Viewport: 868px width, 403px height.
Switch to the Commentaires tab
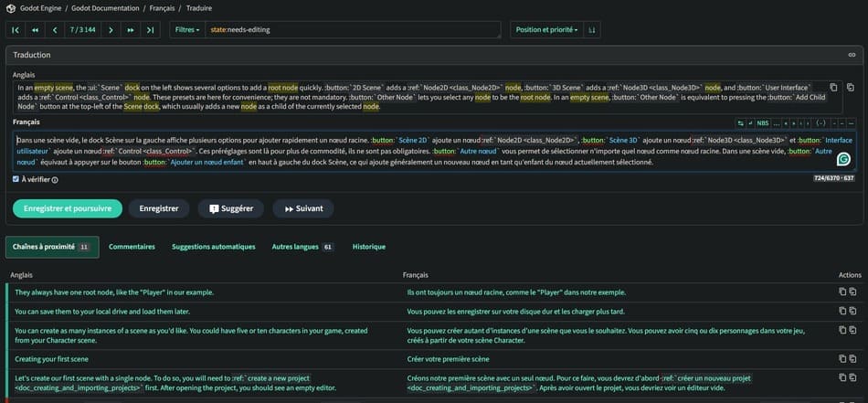132,247
